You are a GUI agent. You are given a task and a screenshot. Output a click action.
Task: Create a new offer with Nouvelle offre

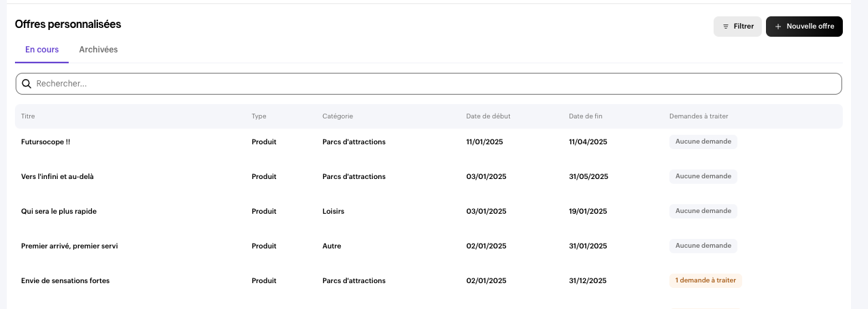[804, 27]
